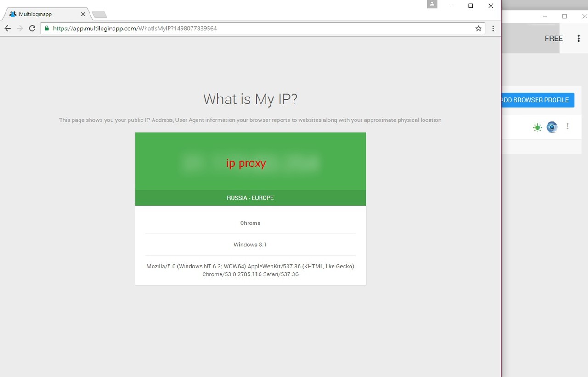The image size is (588, 377).
Task: Click the address bar URL field
Action: pyautogui.click(x=263, y=29)
